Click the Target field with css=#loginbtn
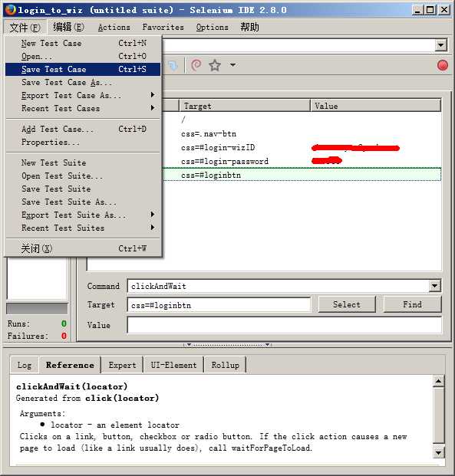 coord(219,305)
